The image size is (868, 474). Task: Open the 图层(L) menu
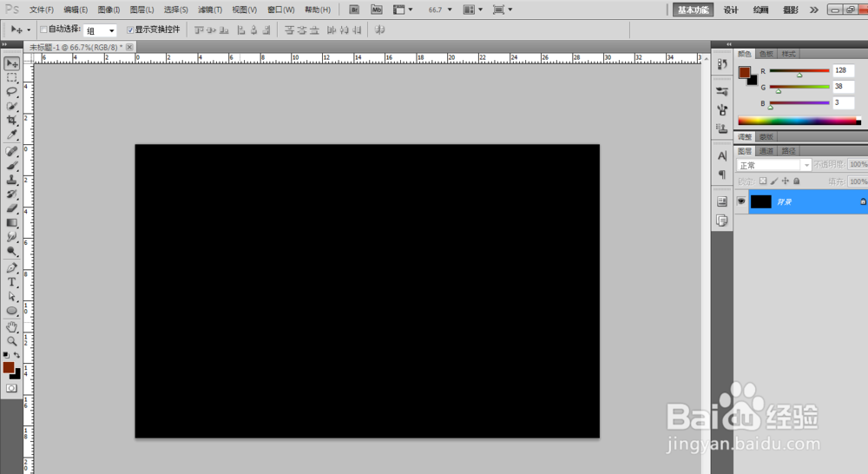point(141,10)
